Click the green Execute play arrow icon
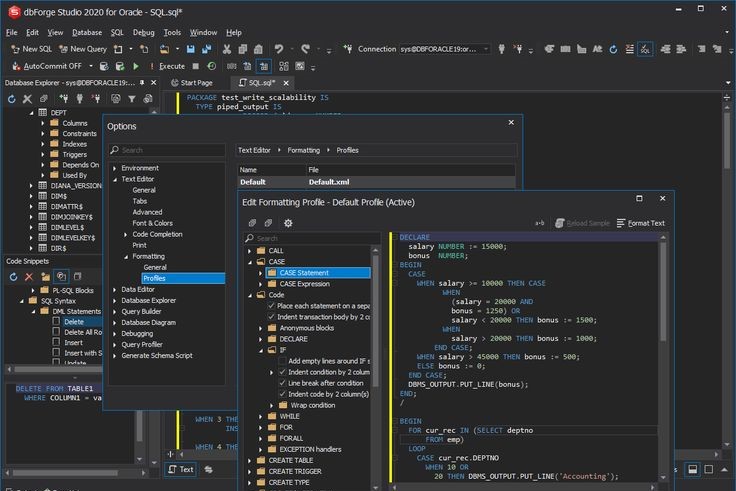736x491 pixels. pyautogui.click(x=136, y=66)
